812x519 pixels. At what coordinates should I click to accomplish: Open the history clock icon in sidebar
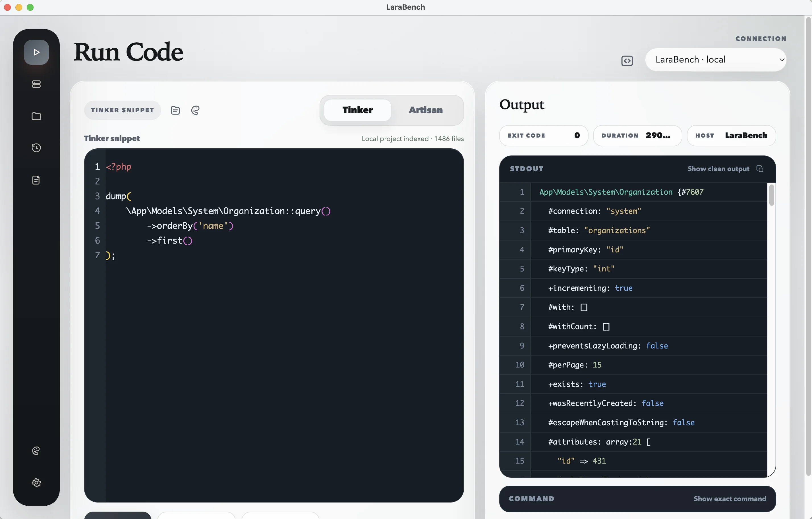pos(36,148)
